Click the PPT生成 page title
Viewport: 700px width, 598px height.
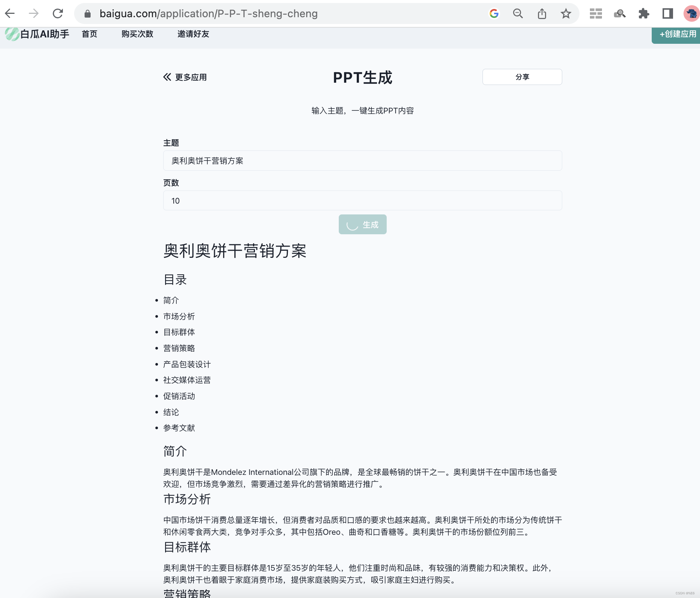tap(362, 77)
